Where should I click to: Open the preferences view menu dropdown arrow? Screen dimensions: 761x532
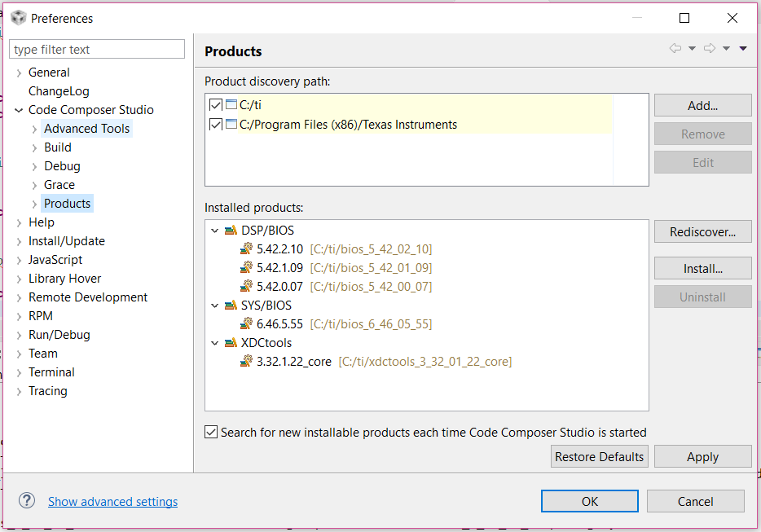[743, 49]
